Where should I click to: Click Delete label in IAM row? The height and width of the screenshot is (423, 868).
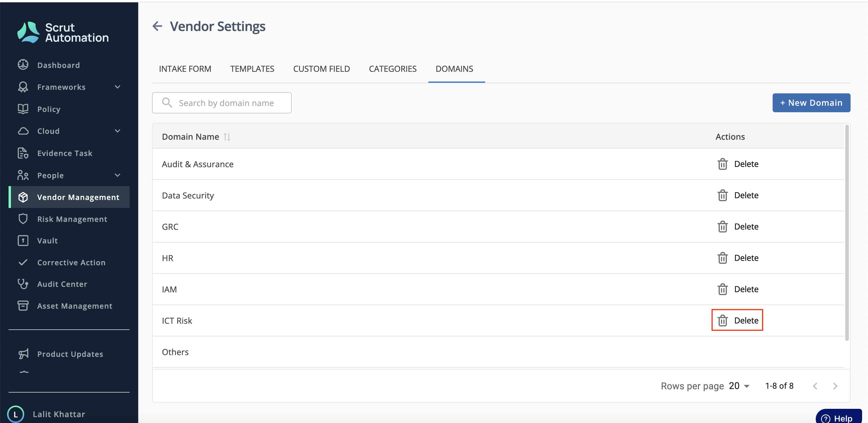pyautogui.click(x=746, y=289)
